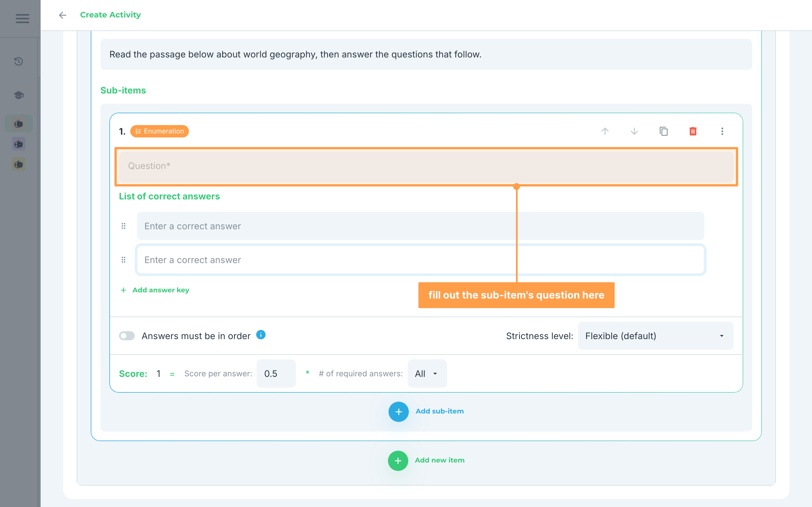
Task: Delete the Enumeration sub-item
Action: 693,131
